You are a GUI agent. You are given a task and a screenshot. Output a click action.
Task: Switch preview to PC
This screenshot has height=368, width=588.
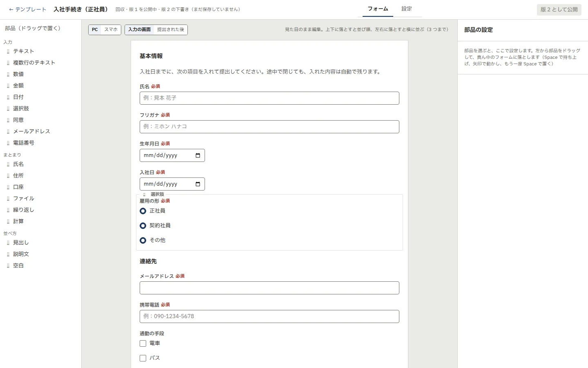point(95,29)
